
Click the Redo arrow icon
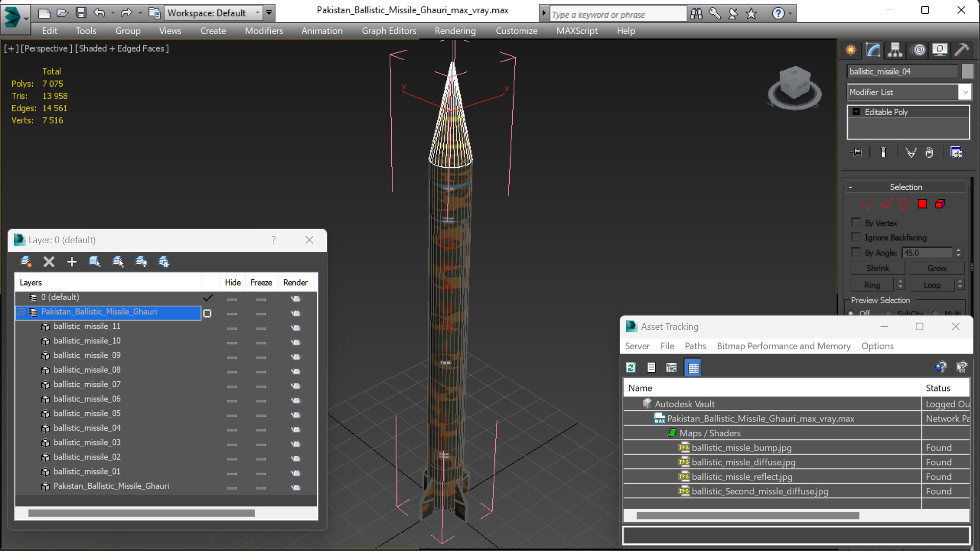pyautogui.click(x=126, y=13)
